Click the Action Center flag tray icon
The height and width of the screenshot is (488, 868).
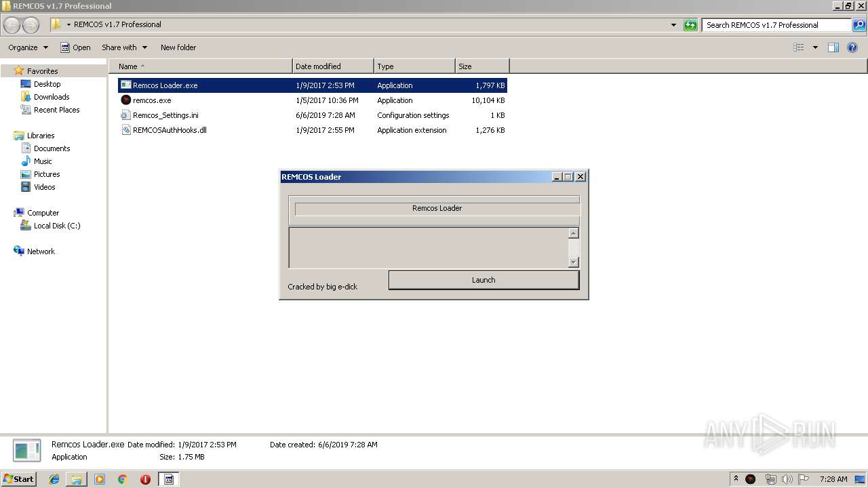804,479
